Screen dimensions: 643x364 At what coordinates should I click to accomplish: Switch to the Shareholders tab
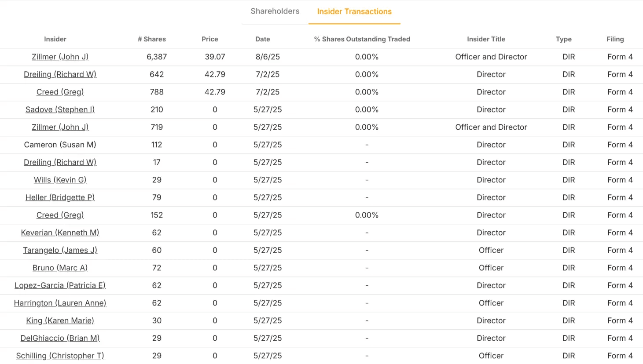(x=275, y=11)
